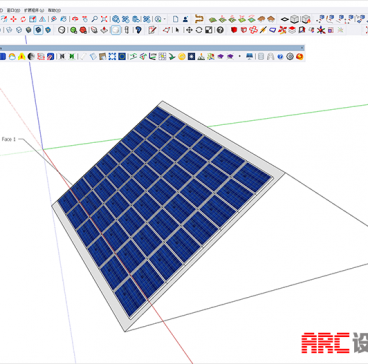The image size is (368, 364).
Task: Toggle the highlighted blue shaded face style
Action: coord(38,30)
